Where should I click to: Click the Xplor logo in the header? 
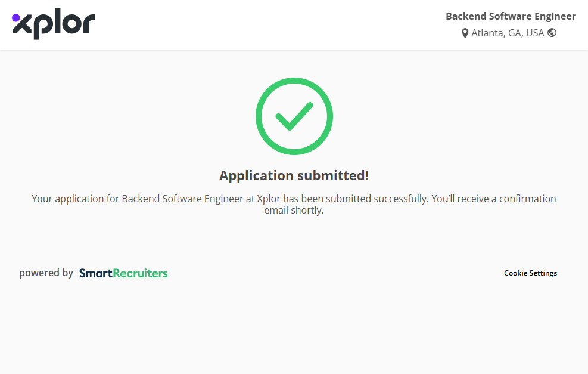click(54, 25)
